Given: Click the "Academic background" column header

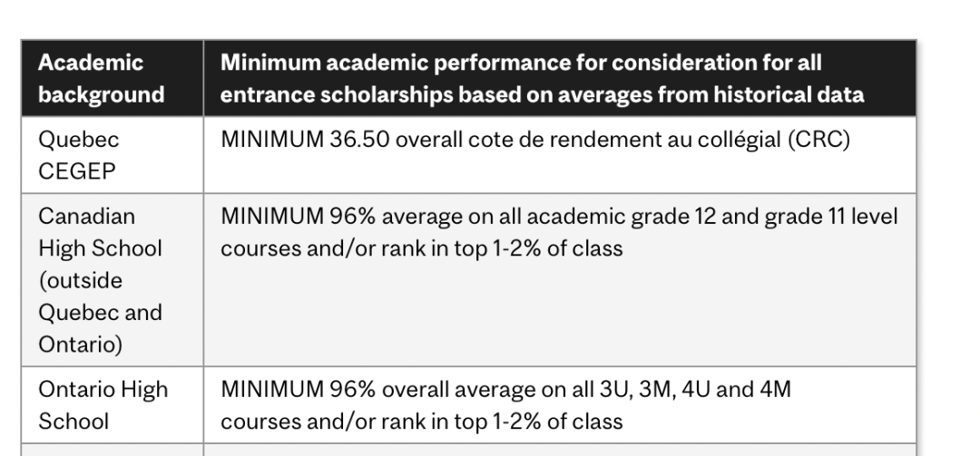Looking at the screenshot, I should coord(113,78).
